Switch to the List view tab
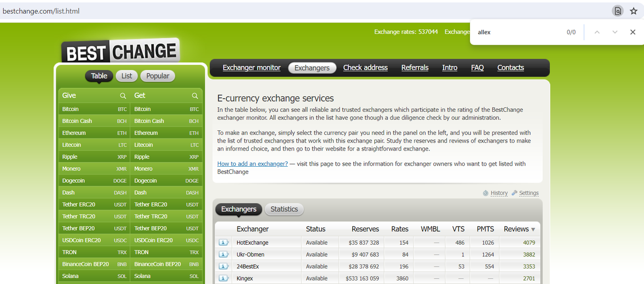644x284 pixels. (x=127, y=76)
